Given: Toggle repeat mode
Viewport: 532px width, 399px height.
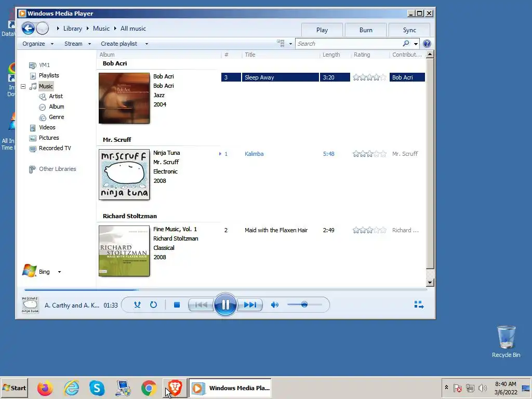Looking at the screenshot, I should pyautogui.click(x=153, y=304).
